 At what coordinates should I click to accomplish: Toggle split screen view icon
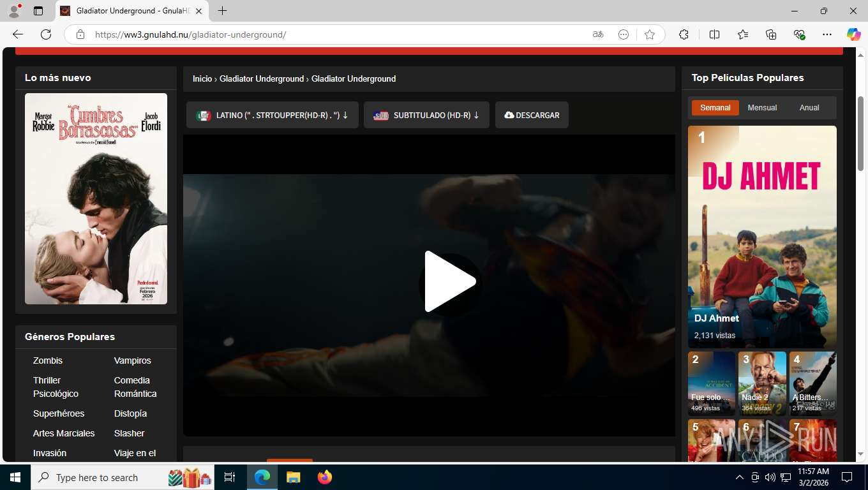(714, 34)
